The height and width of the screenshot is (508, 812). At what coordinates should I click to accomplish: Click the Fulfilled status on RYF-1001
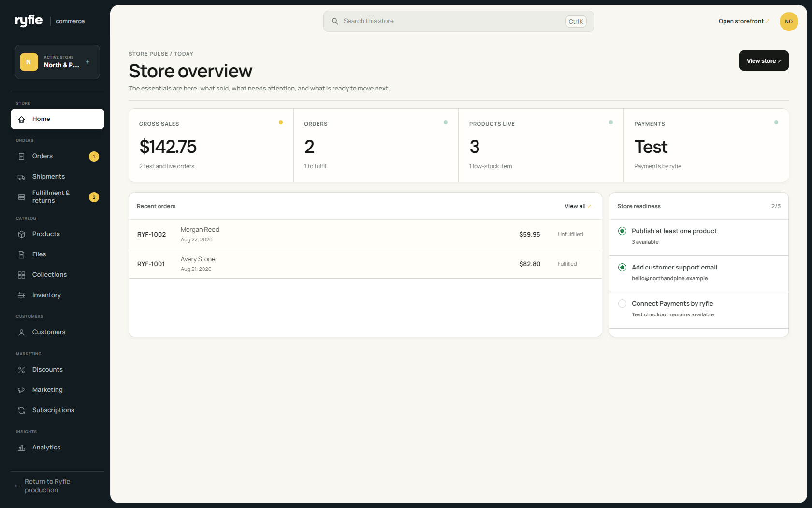coord(567,264)
